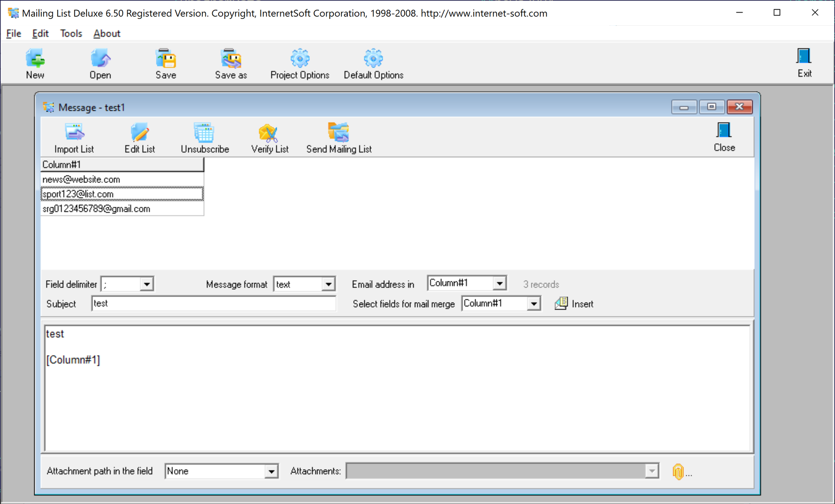835x504 pixels.
Task: Create a new project
Action: click(x=35, y=63)
